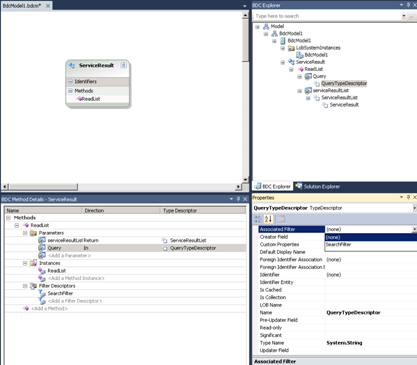Select the Name property value QueryTypeDescriptor

(353, 313)
